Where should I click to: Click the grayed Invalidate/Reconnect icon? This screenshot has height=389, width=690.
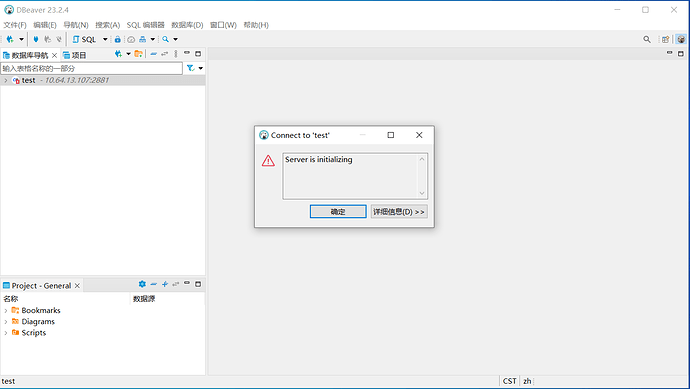tap(47, 39)
